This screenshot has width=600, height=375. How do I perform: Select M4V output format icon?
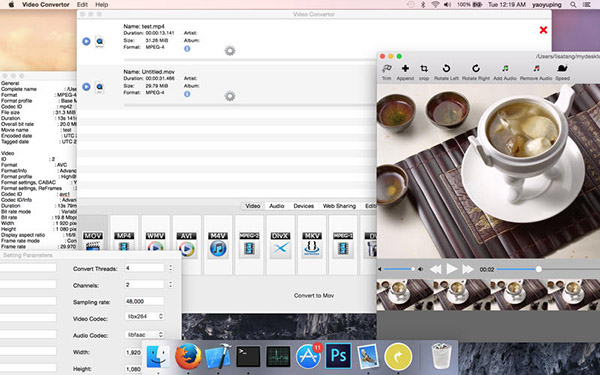click(x=218, y=244)
